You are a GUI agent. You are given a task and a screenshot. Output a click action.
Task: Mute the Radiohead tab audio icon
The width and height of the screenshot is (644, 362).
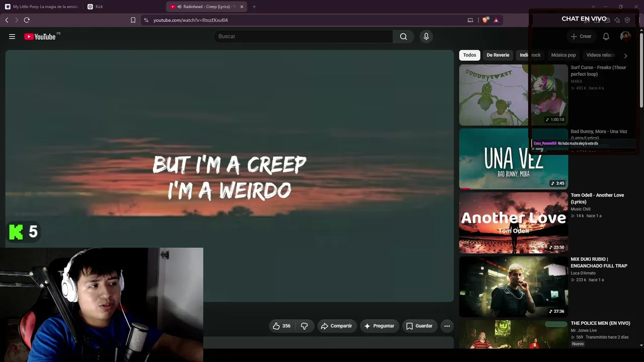coord(179,7)
